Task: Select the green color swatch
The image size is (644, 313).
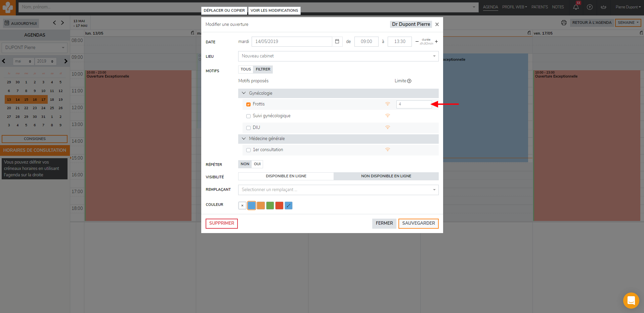Action: click(270, 206)
